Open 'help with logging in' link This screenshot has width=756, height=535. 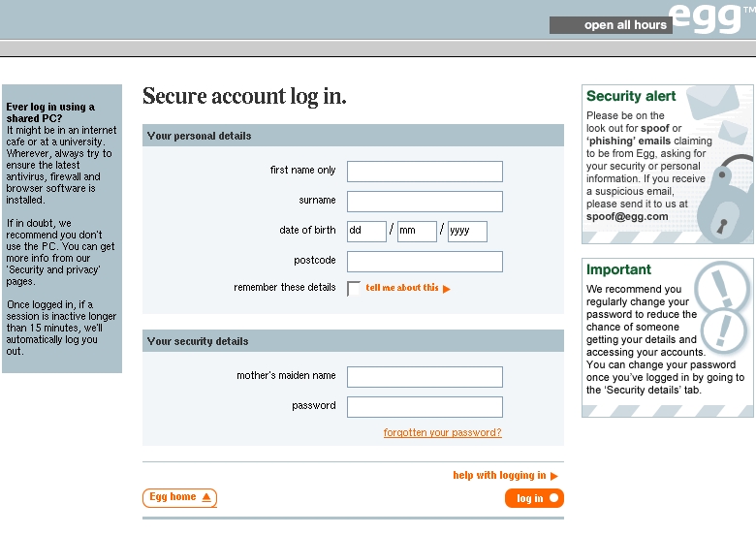[x=499, y=476]
